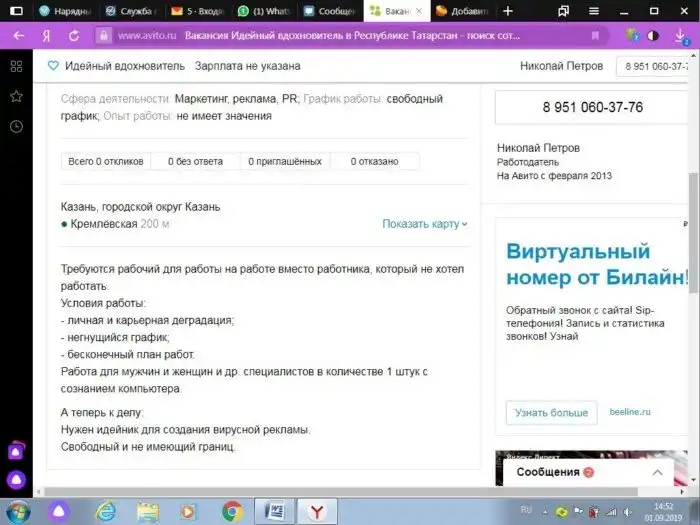The width and height of the screenshot is (700, 525).
Task: Open bookmarks with the sidebar star icon
Action: (16, 96)
